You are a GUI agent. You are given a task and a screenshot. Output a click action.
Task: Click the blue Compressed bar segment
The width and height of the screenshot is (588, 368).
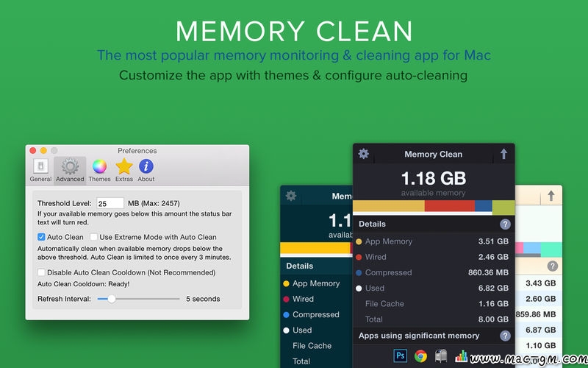484,206
